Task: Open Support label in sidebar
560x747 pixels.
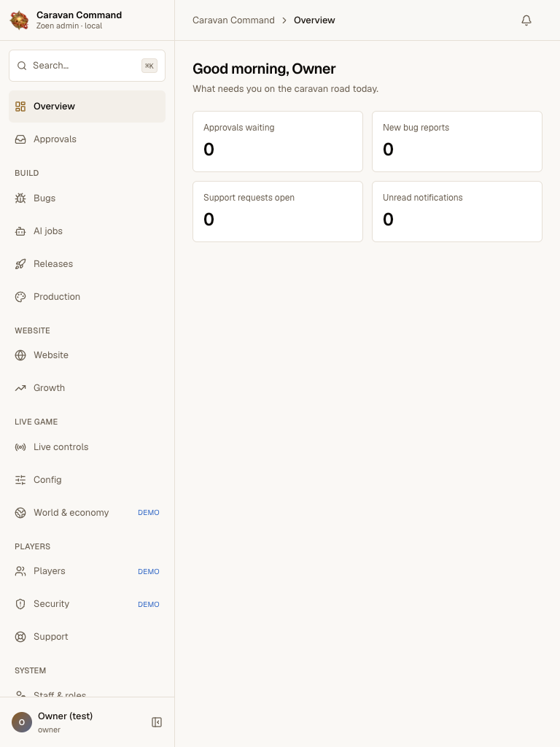Action: (x=50, y=637)
